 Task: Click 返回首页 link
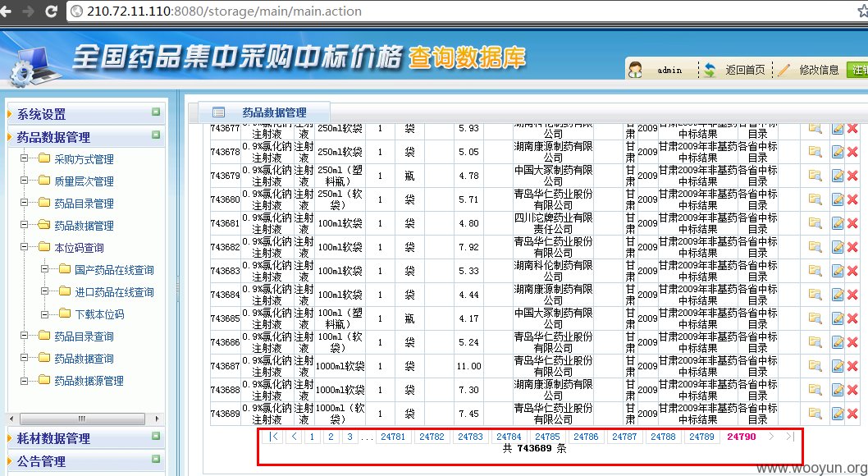tap(745, 71)
